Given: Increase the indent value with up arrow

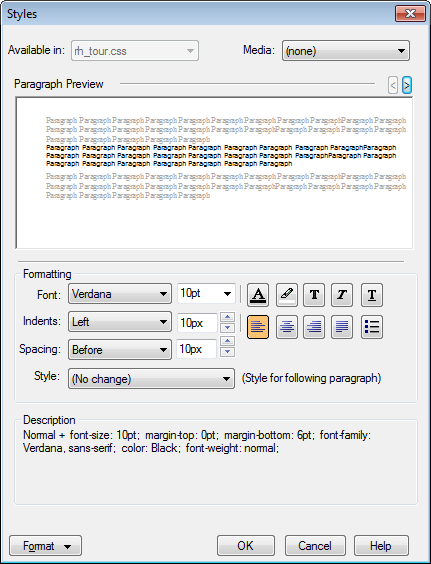Looking at the screenshot, I should tap(227, 317).
